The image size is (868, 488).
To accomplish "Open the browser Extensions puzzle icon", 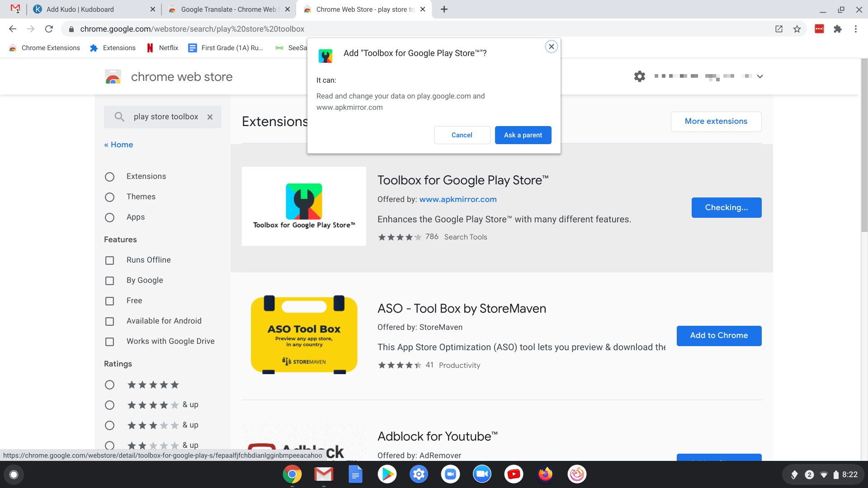I will click(838, 28).
